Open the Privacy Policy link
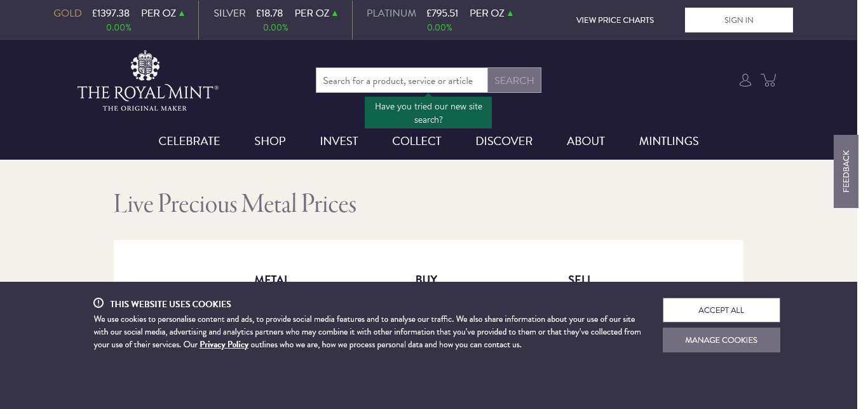Screen dimensions: 868x409 point(224,345)
